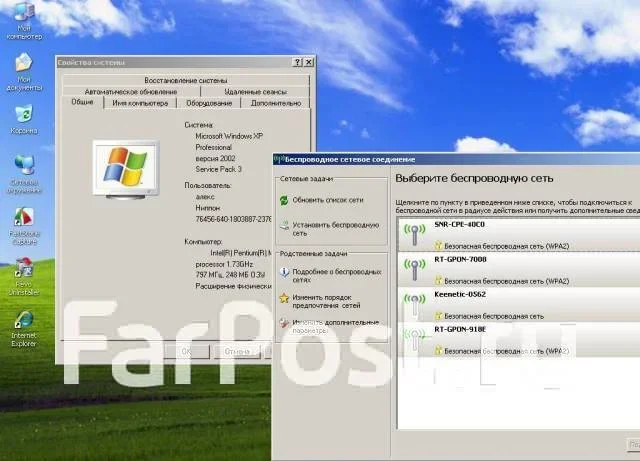Switch to the Имя компьютера tab
The width and height of the screenshot is (640, 461).
(140, 103)
